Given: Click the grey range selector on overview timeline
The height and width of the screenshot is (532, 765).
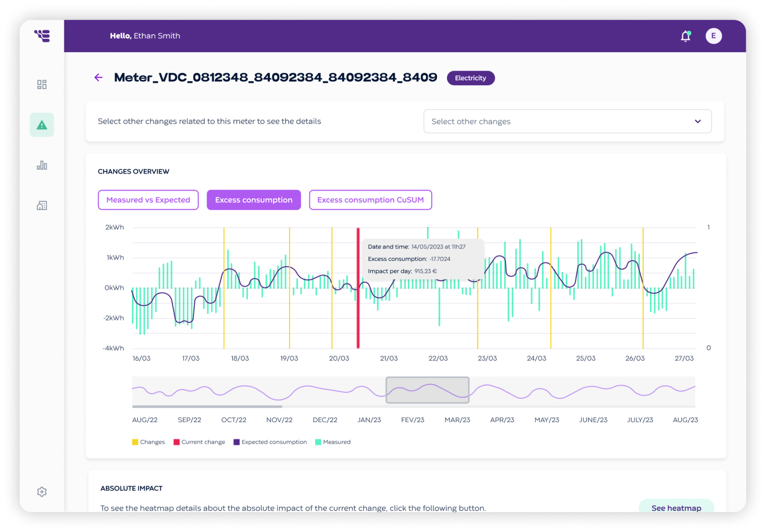Looking at the screenshot, I should pyautogui.click(x=427, y=390).
